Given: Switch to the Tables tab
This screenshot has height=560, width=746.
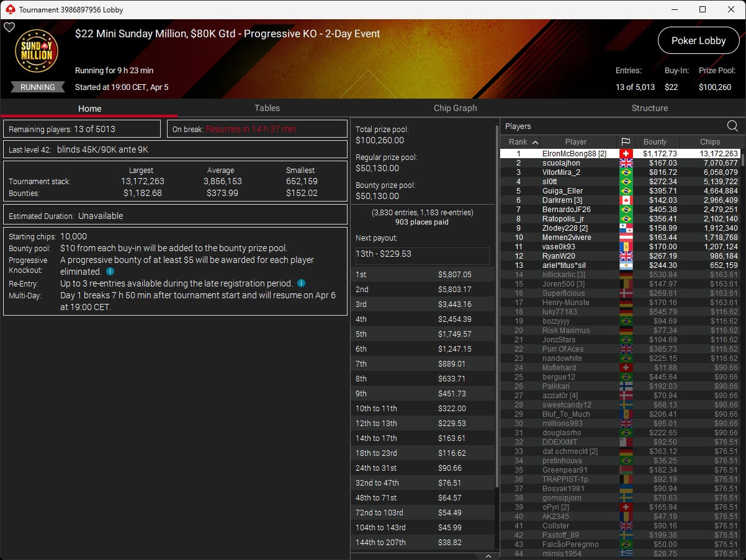Looking at the screenshot, I should coord(267,108).
